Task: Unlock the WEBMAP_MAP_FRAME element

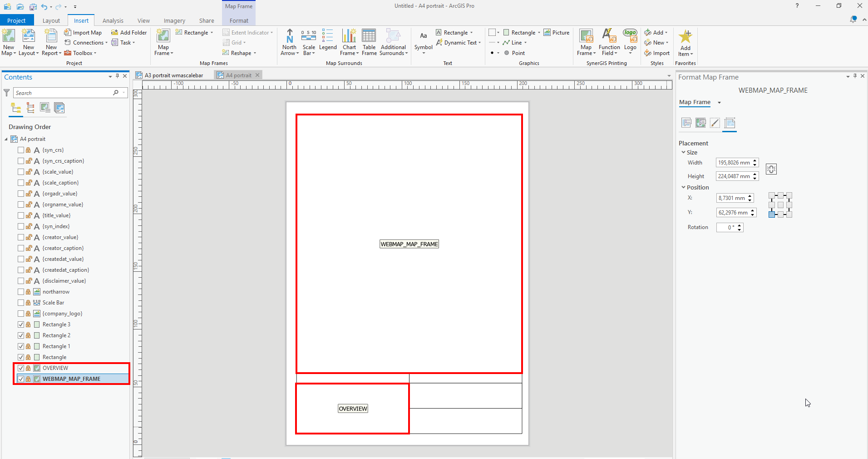Action: click(x=29, y=379)
